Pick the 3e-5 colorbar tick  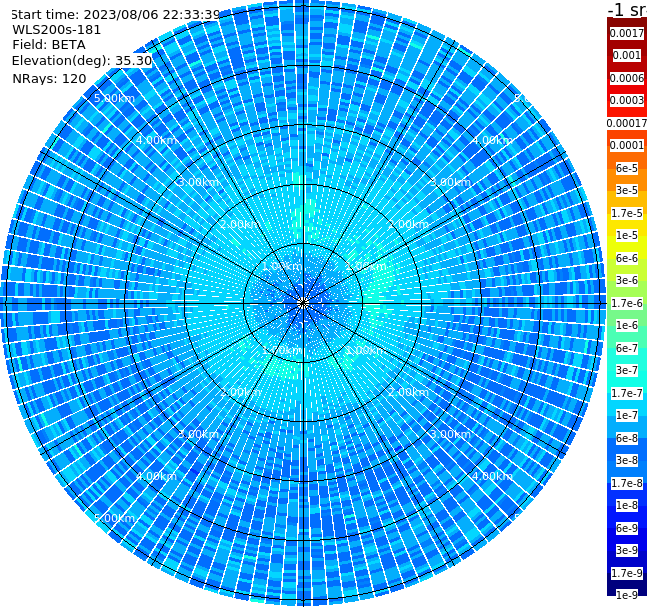(x=627, y=190)
